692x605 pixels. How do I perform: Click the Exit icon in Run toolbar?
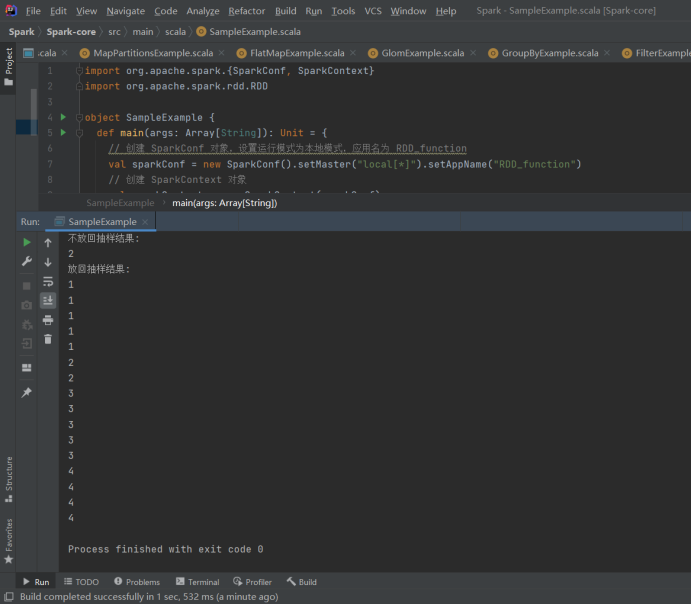(27, 344)
